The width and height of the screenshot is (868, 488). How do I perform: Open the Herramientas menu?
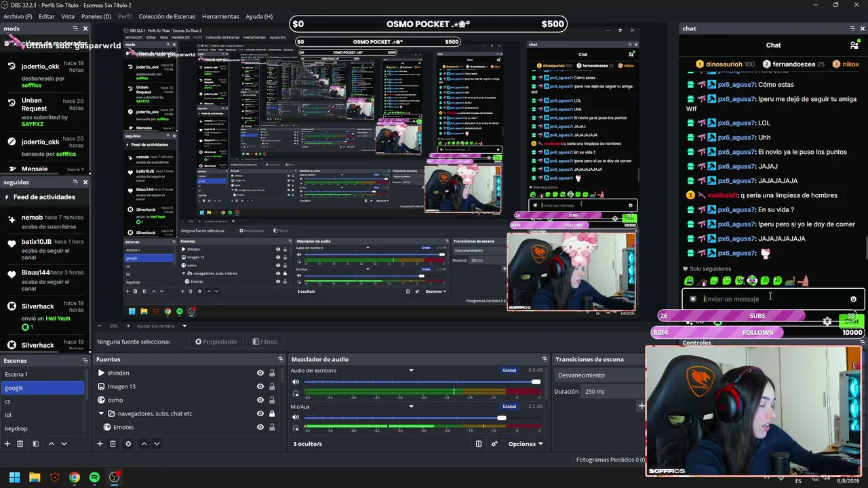[x=220, y=16]
